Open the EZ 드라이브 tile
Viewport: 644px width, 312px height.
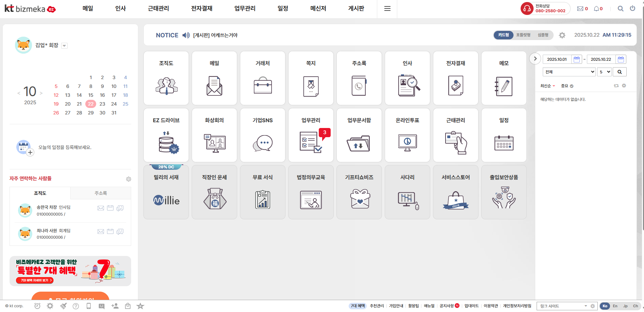coord(166,135)
